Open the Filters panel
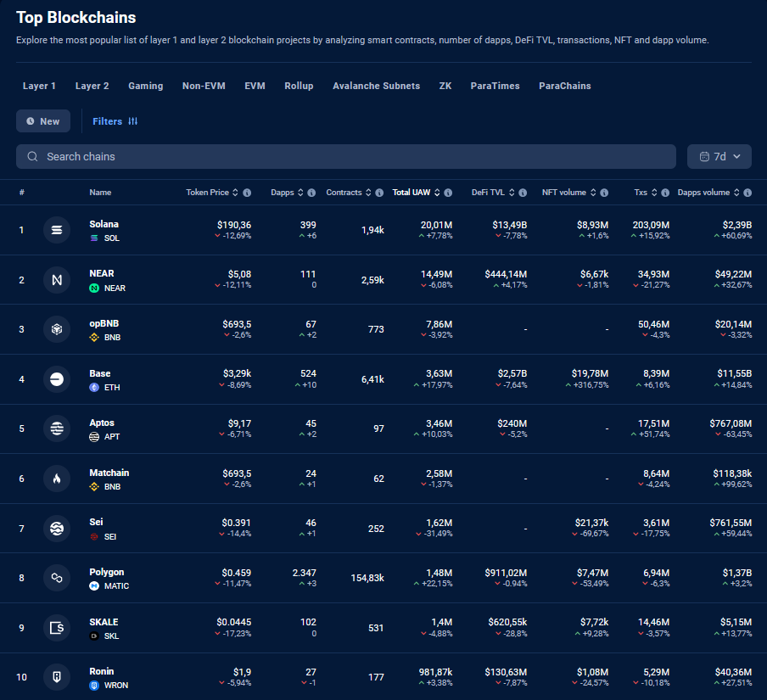Viewport: 767px width, 700px height. coord(115,121)
